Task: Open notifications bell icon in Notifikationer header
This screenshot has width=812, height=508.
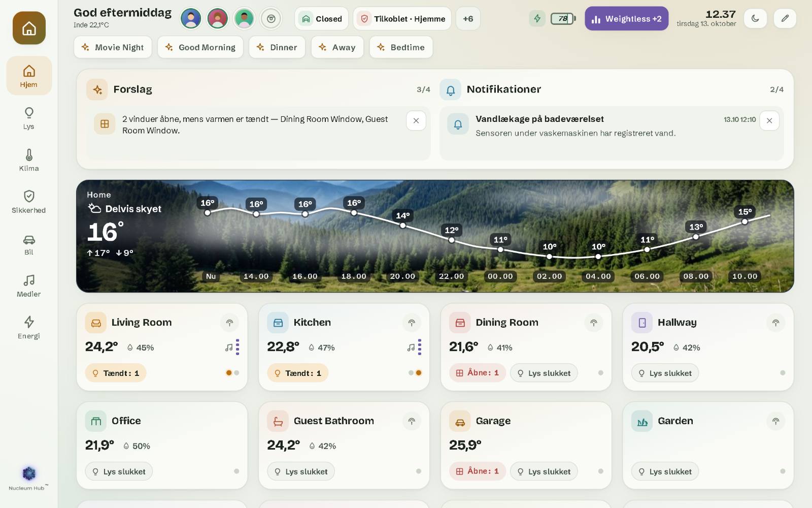Action: (x=450, y=89)
